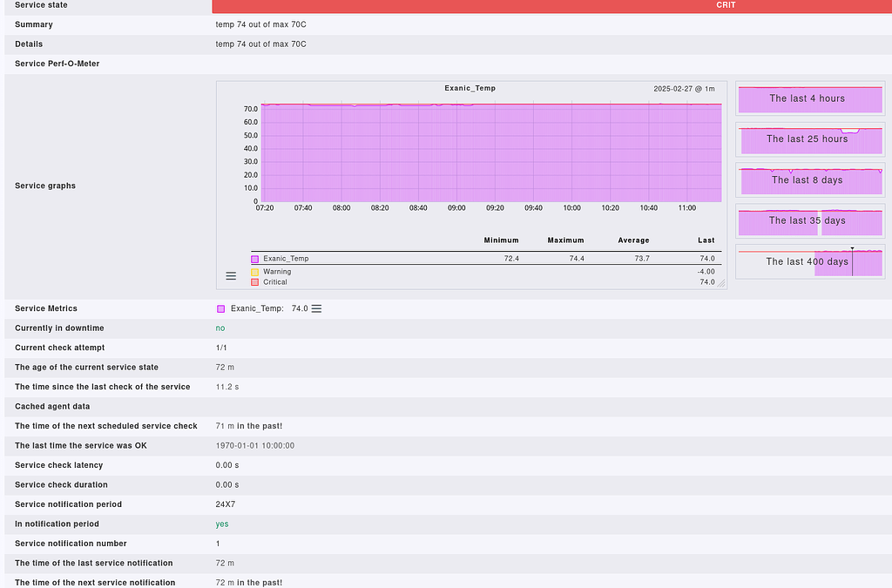
Task: Click minimum value 72.4
Action: pyautogui.click(x=511, y=259)
